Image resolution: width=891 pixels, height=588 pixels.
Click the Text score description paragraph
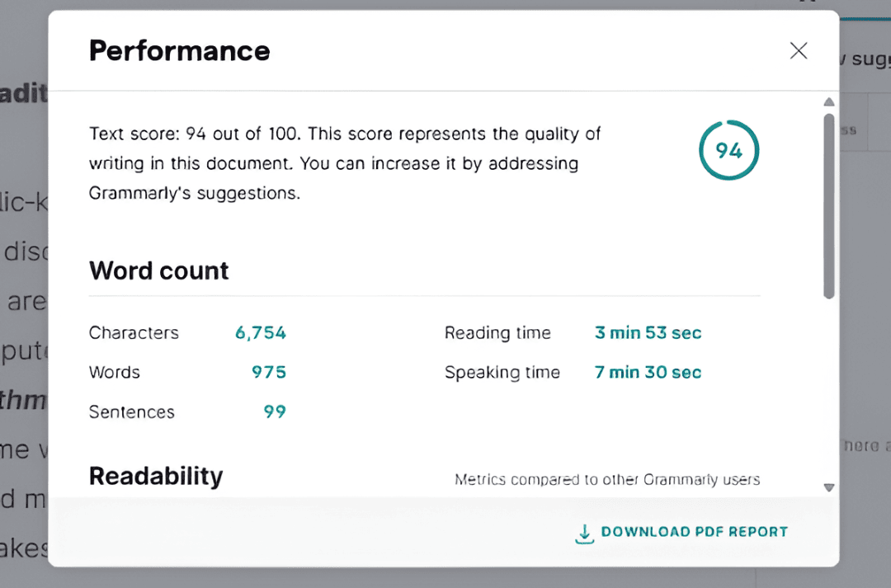[345, 163]
